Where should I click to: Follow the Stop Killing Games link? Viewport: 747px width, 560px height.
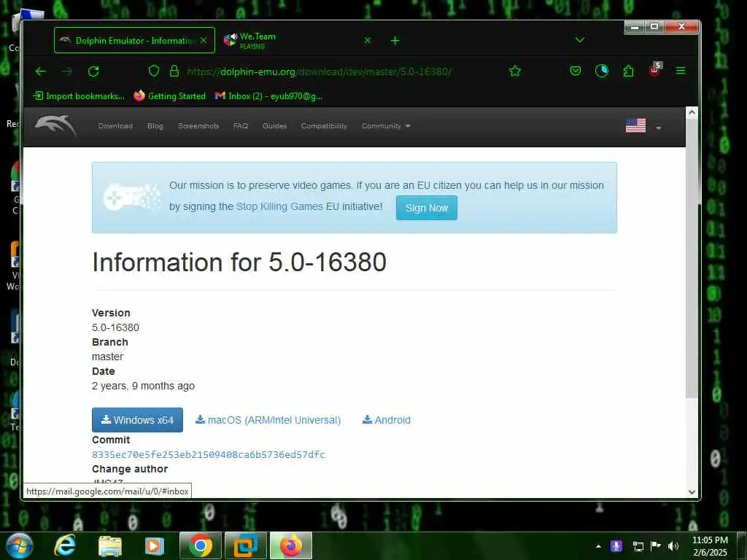coord(279,206)
